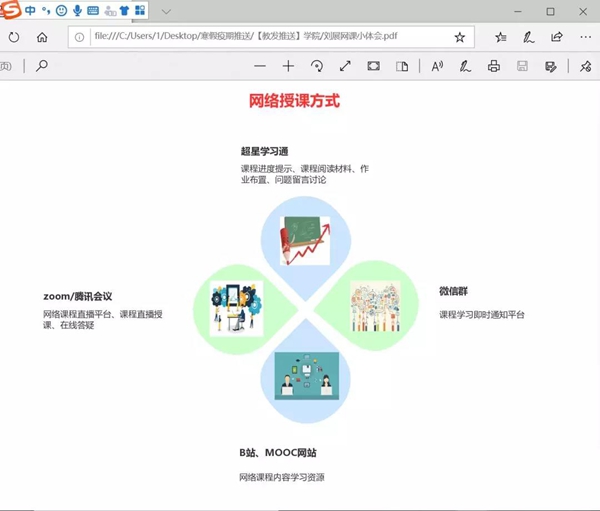Toggle Chinese input mode 中 icon
Screen dimensions: 600x511
(x=30, y=10)
